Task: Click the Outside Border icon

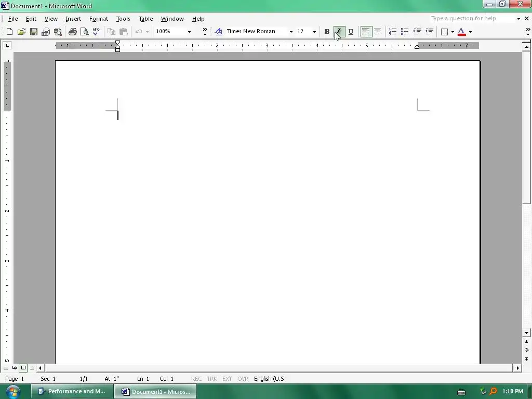Action: (x=445, y=32)
